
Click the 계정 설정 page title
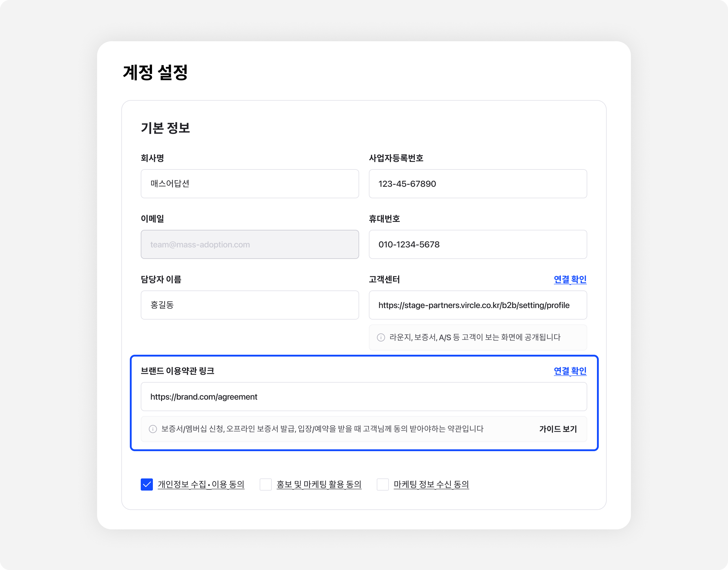[155, 72]
